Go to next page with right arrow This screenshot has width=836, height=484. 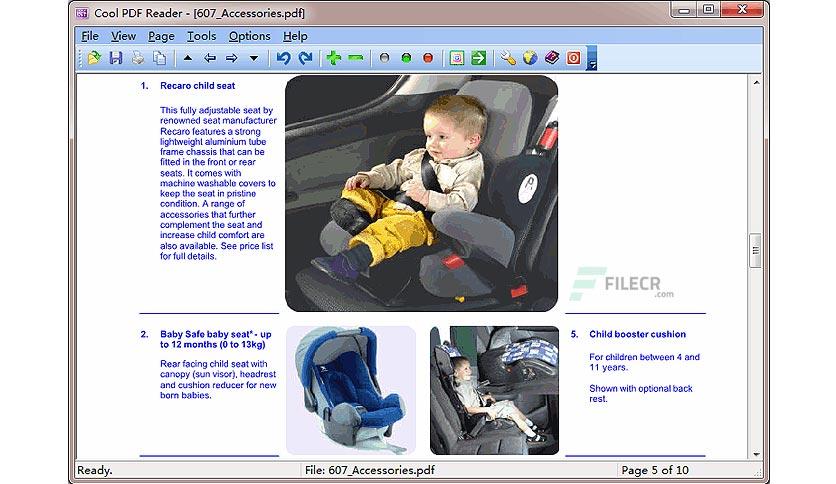(231, 58)
